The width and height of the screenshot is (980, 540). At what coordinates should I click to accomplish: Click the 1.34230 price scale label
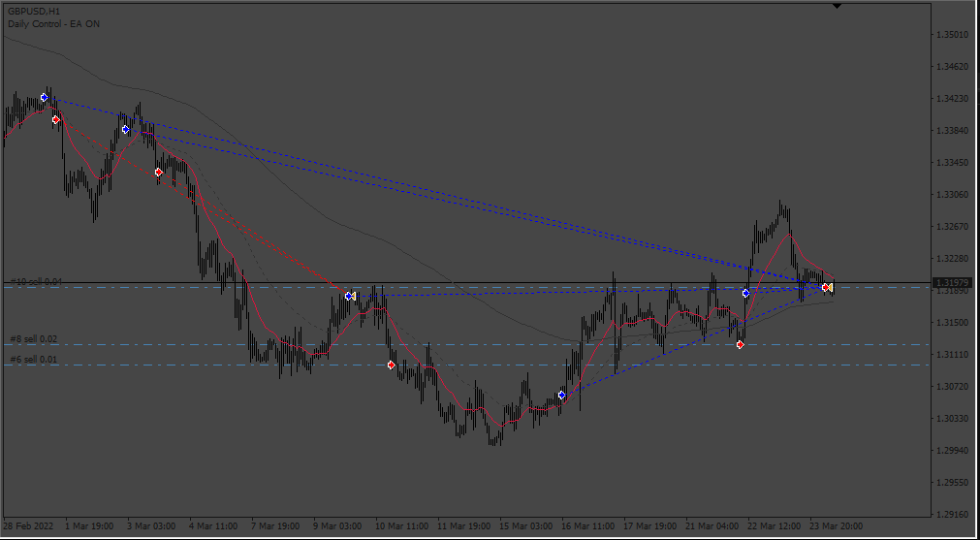pyautogui.click(x=953, y=99)
